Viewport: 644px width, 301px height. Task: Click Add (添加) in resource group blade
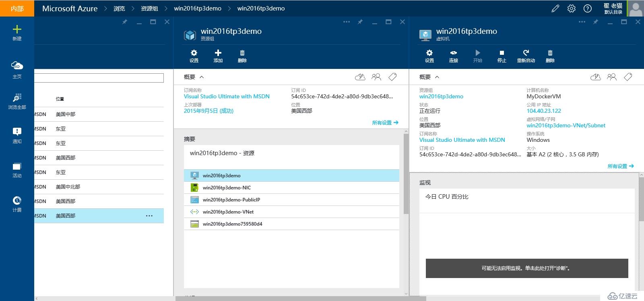[218, 56]
